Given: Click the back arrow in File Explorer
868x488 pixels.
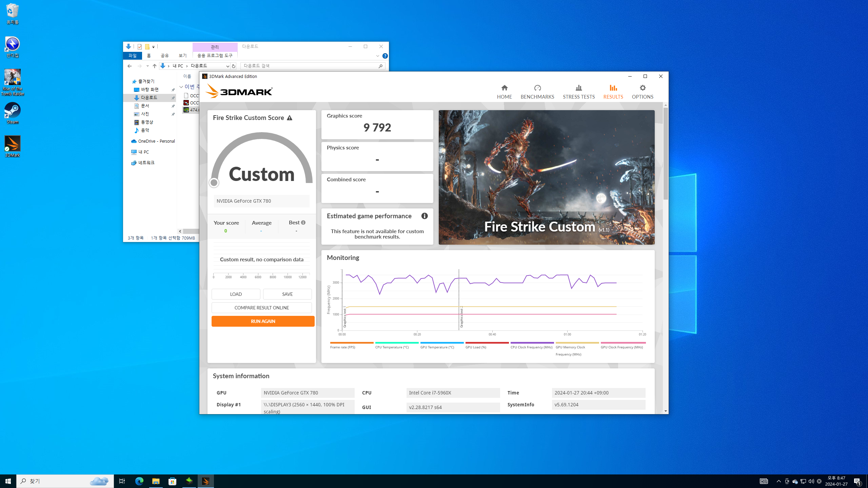Looking at the screenshot, I should [129, 66].
